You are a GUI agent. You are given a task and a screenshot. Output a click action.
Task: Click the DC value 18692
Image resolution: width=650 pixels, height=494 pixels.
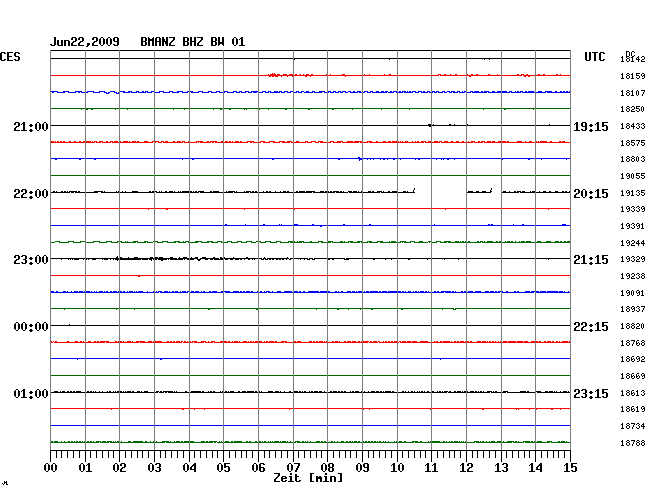(633, 359)
